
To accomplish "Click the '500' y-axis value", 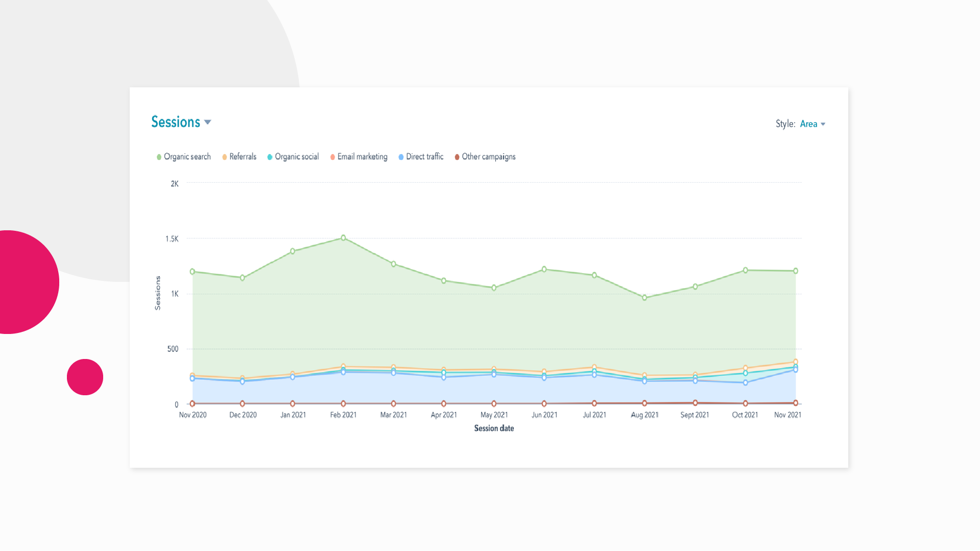I will [x=173, y=349].
